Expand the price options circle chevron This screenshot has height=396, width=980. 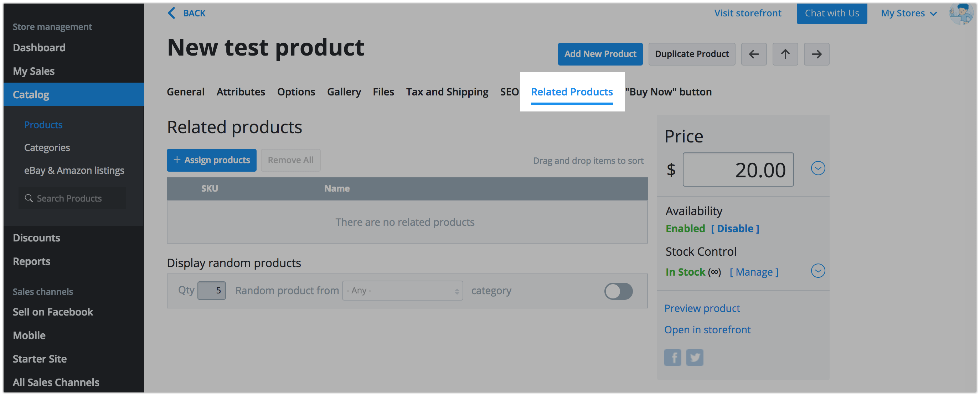click(817, 168)
